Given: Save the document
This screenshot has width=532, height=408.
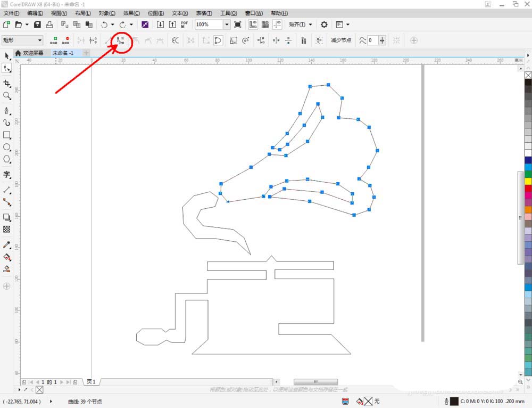Looking at the screenshot, I should (x=37, y=25).
